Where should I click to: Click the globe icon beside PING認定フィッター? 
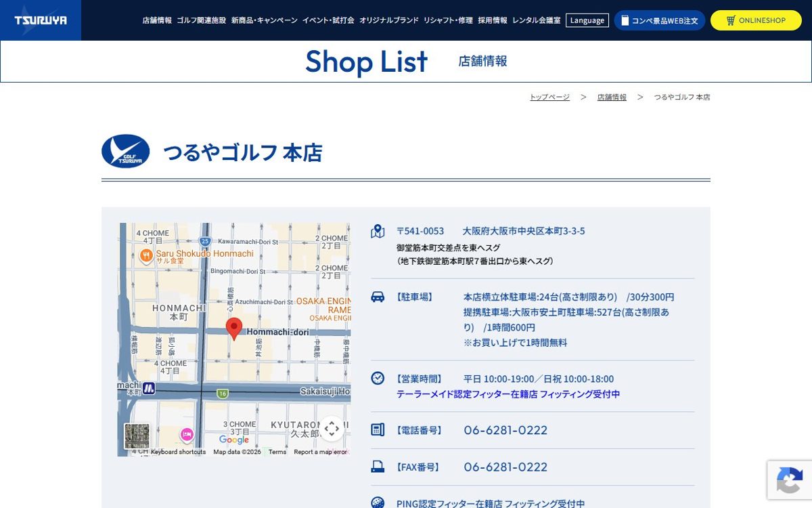coord(378,503)
